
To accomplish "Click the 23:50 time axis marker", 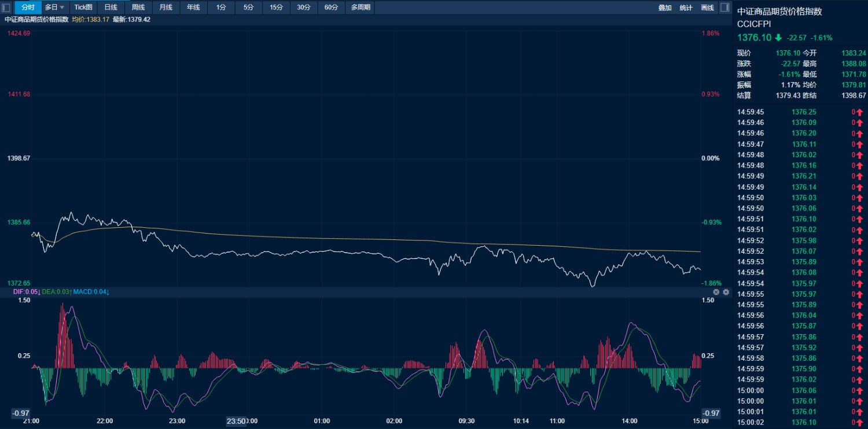I will click(236, 421).
